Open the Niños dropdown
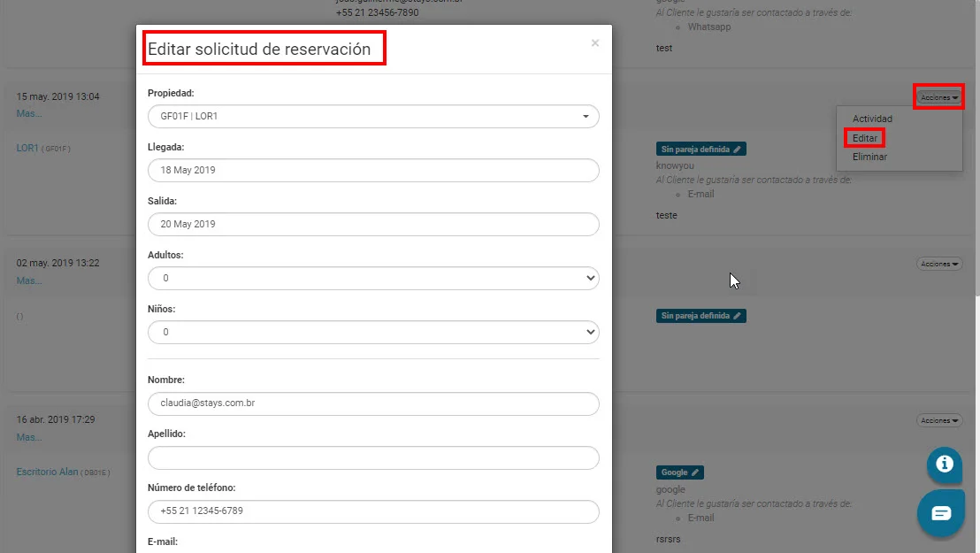This screenshot has width=980, height=553. pos(373,332)
